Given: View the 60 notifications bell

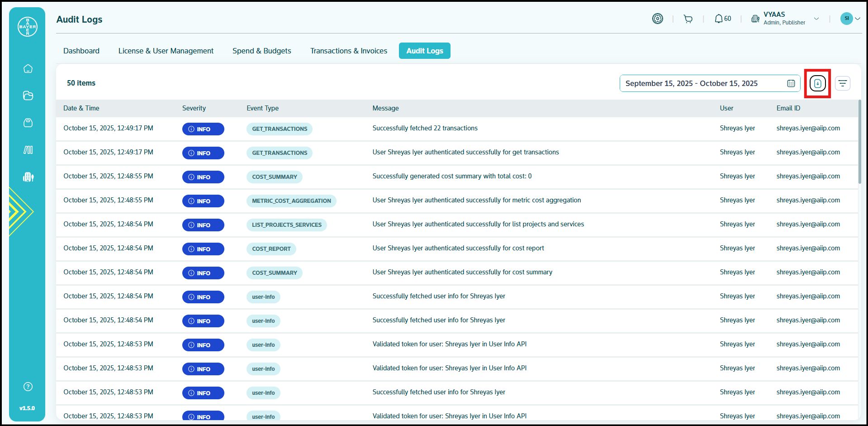Looking at the screenshot, I should click(722, 19).
